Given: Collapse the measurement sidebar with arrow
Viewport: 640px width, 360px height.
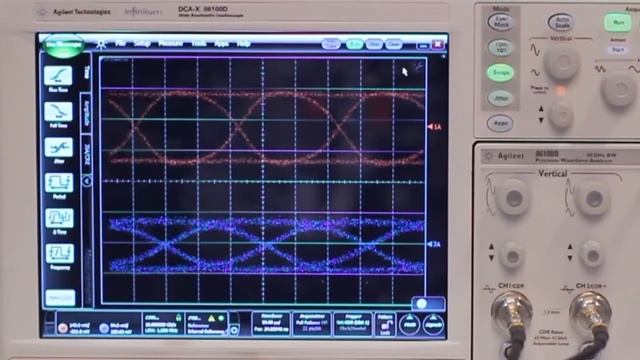Looking at the screenshot, I should [x=87, y=181].
